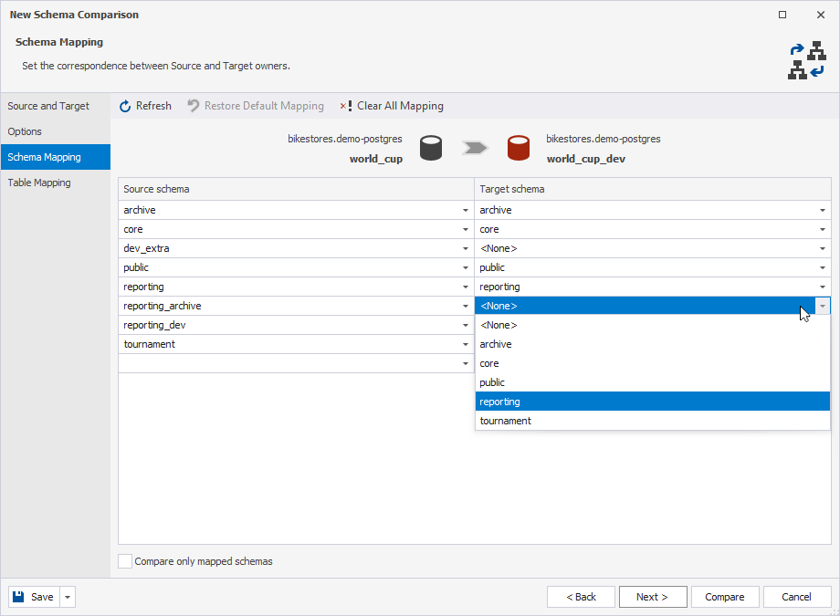This screenshot has width=840, height=616.
Task: Choose public in the open dropdown list
Action: coord(653,382)
